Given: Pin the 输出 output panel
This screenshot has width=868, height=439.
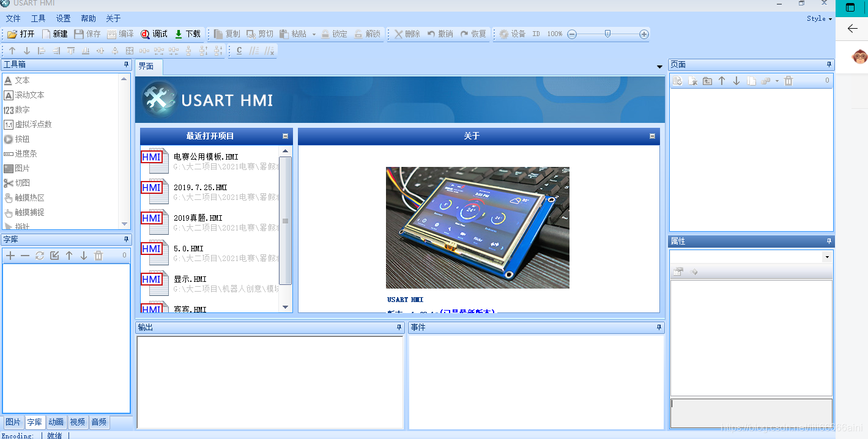Looking at the screenshot, I should click(399, 327).
